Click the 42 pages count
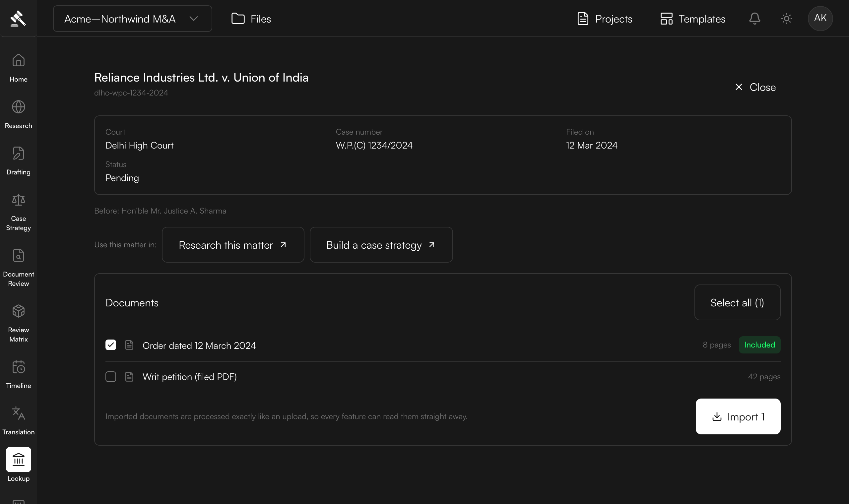The height and width of the screenshot is (504, 849). coord(764,377)
